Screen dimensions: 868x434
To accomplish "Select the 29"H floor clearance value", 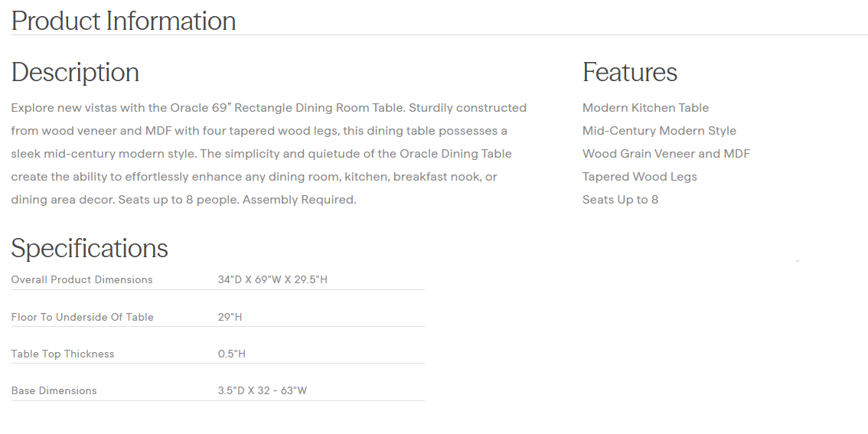I will coord(230,317).
